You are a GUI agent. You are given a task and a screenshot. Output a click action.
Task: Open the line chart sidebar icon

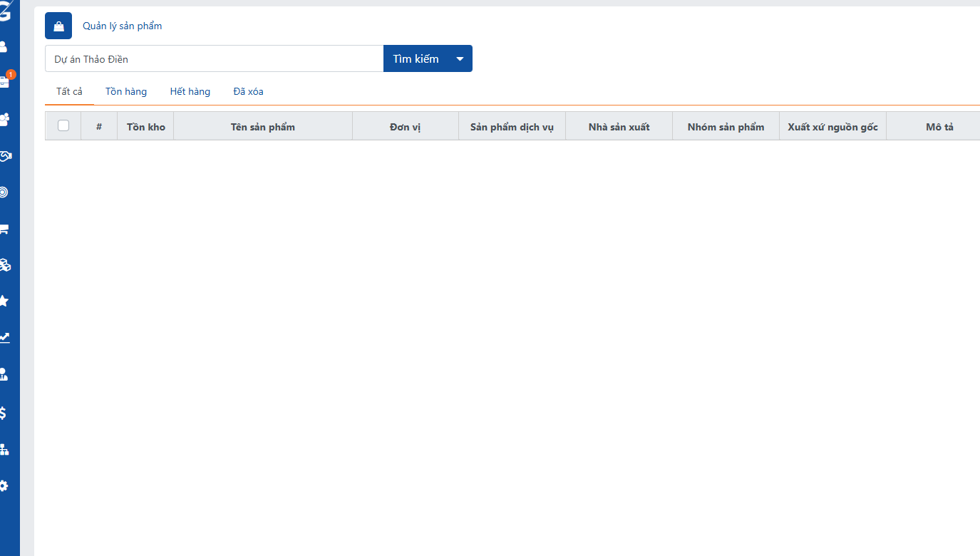pos(4,338)
